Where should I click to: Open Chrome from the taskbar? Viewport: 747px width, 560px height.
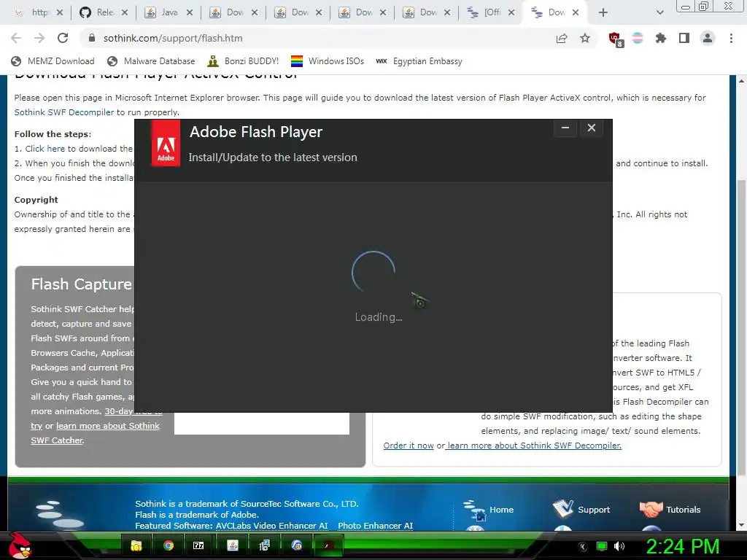[169, 545]
